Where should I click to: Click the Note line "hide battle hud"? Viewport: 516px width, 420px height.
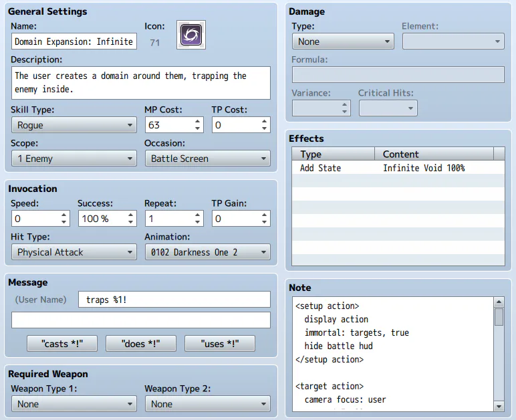coord(339,346)
